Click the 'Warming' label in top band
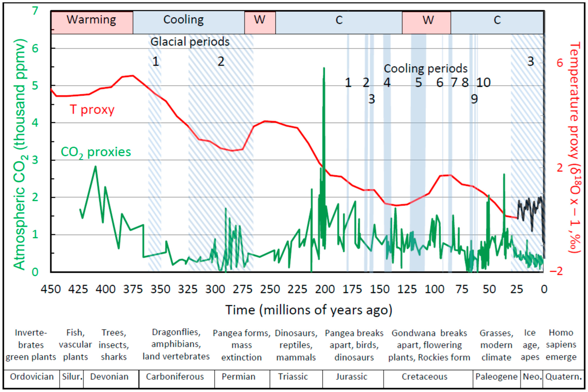 tap(91, 20)
